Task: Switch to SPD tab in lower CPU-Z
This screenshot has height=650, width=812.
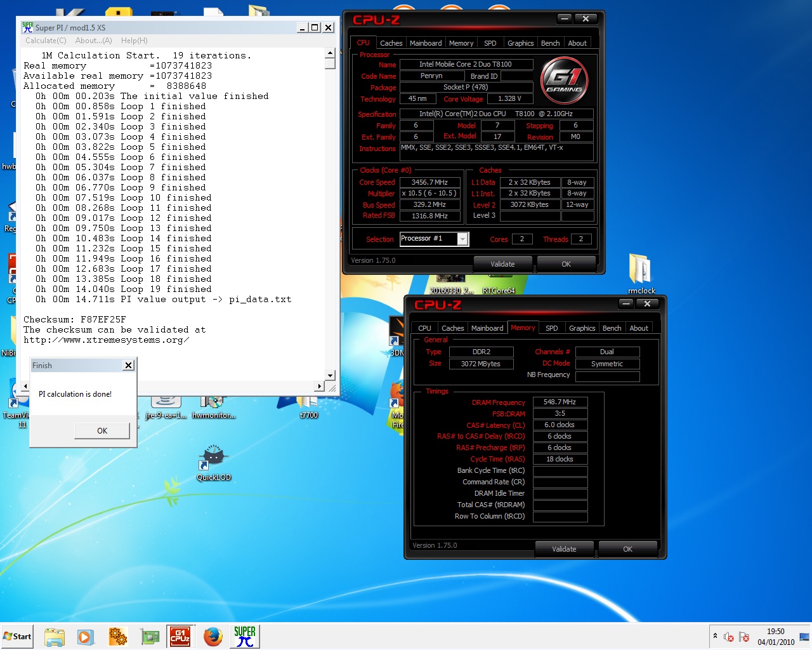Action: 552,328
